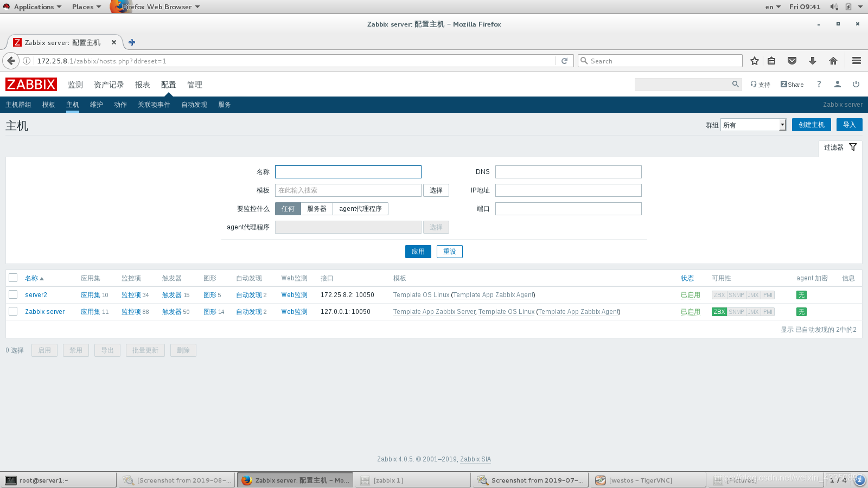The width and height of the screenshot is (868, 488).
Task: Open 管理 main menu
Action: (195, 85)
